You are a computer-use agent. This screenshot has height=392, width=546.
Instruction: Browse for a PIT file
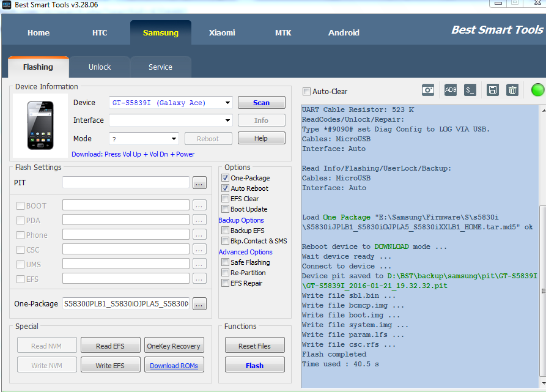[199, 183]
